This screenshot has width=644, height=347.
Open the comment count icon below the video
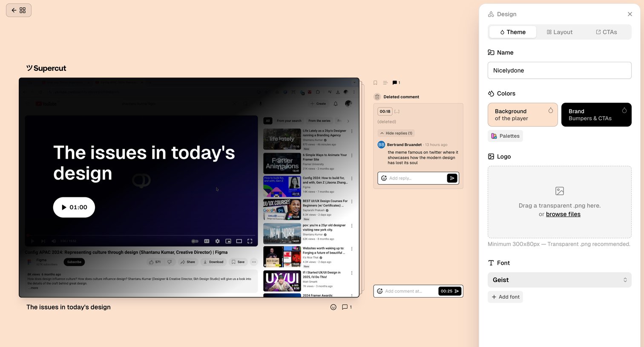[347, 307]
